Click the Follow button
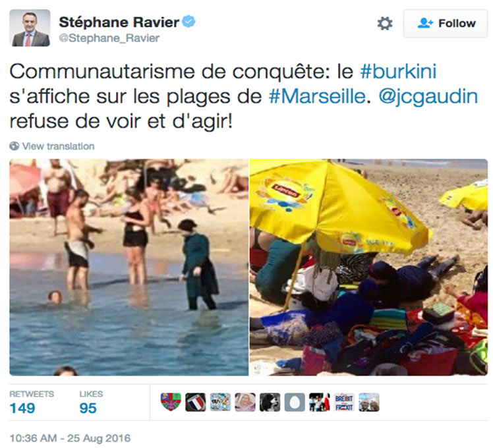The height and width of the screenshot is (448, 493). (x=446, y=24)
